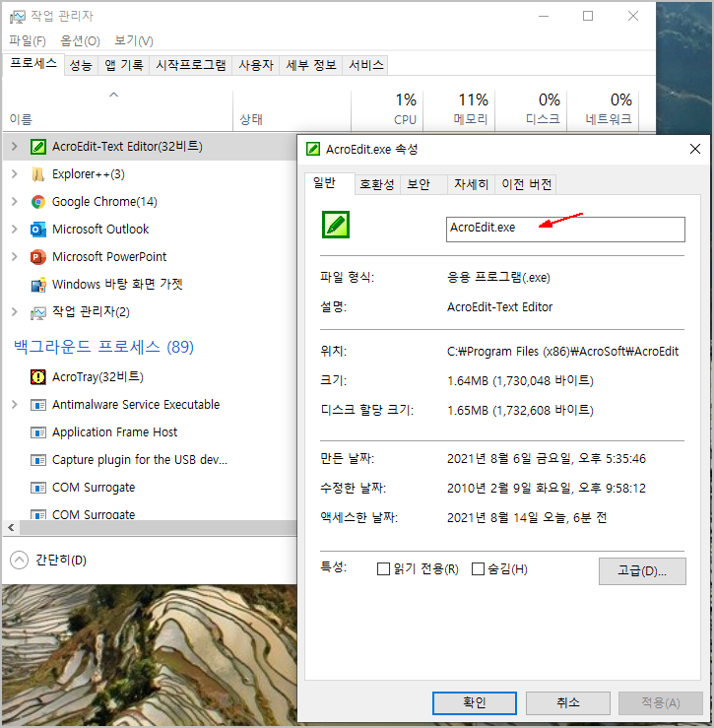This screenshot has width=714, height=728.
Task: Click the Microsoft PowerPoint icon
Action: pos(38,257)
